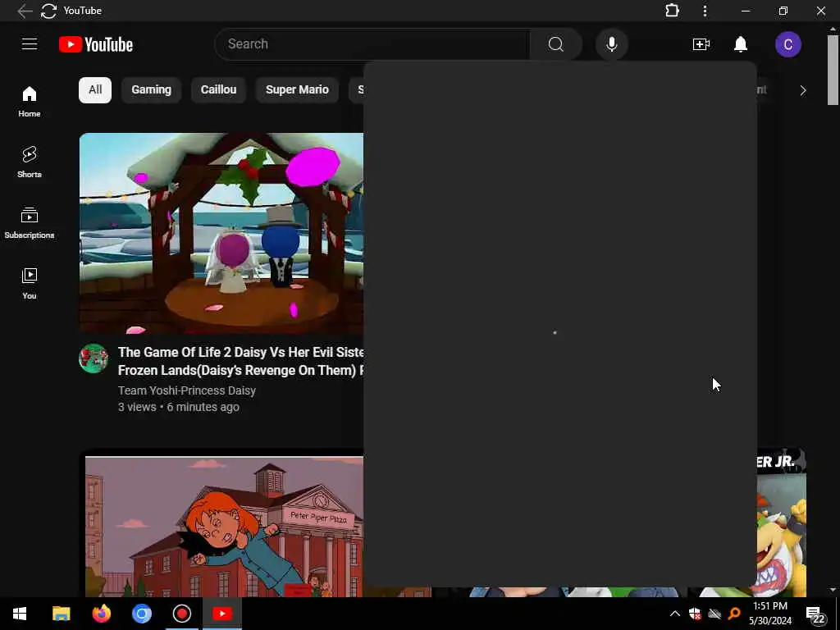Open File Explorer from taskbar
The height and width of the screenshot is (630, 840).
(x=61, y=614)
